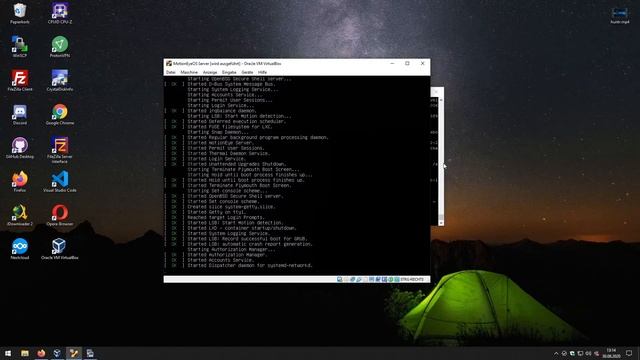Screen dimensions: 640x360
Task: Open the Hilfe menu in VirtualBox
Action: pos(262,72)
